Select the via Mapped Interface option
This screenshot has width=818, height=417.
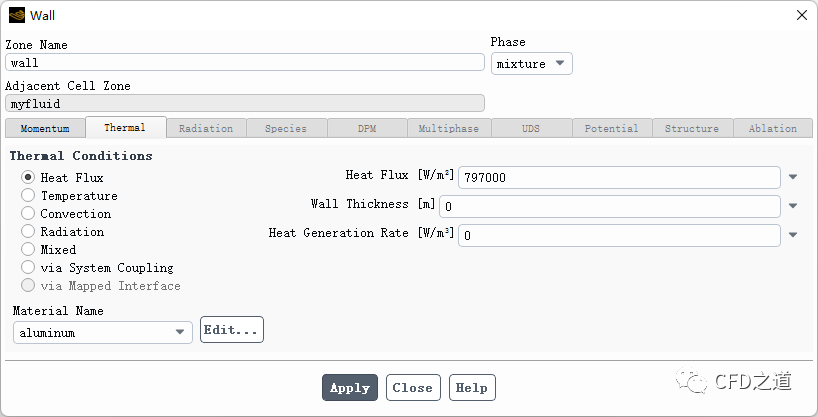pos(28,285)
